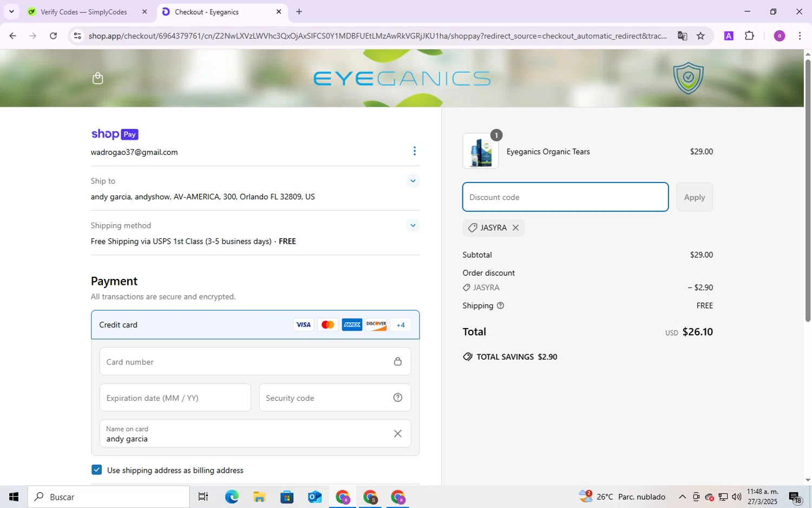Open Outlook from taskbar
The image size is (812, 508).
315,497
